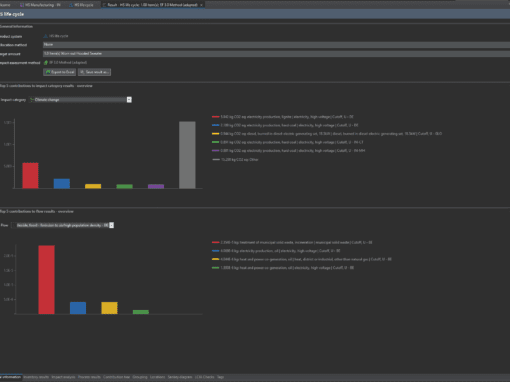Click the Result tab's page icon
The image size is (510, 382).
click(x=104, y=5)
